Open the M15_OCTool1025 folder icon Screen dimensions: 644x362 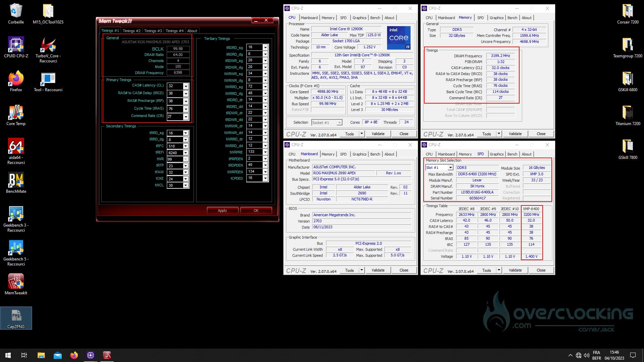(48, 14)
